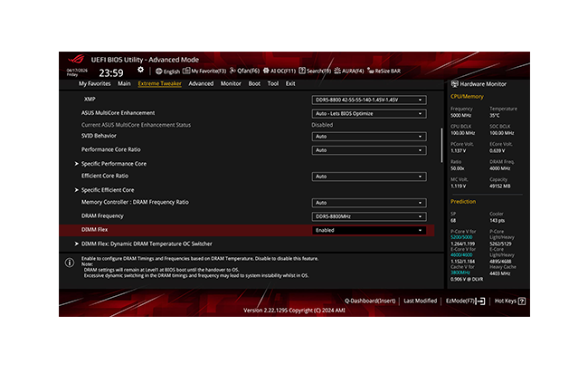Open the settings gear icon
This screenshot has height=373, width=588.
[140, 70]
